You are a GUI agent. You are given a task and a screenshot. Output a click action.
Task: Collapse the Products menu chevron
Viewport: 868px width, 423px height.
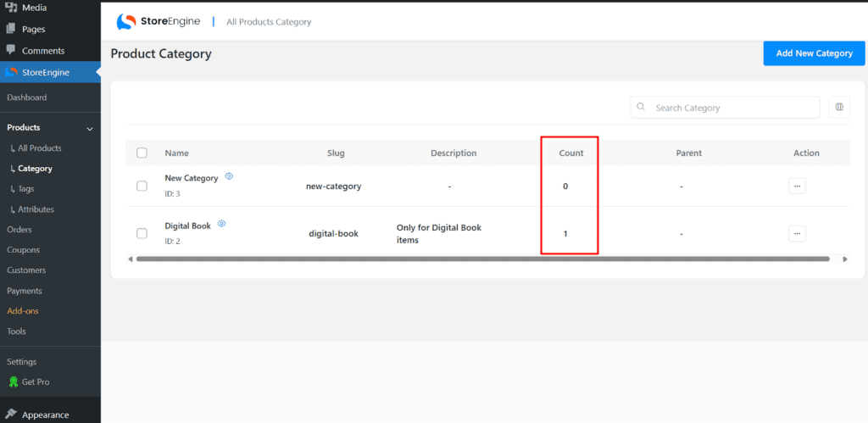tap(90, 128)
